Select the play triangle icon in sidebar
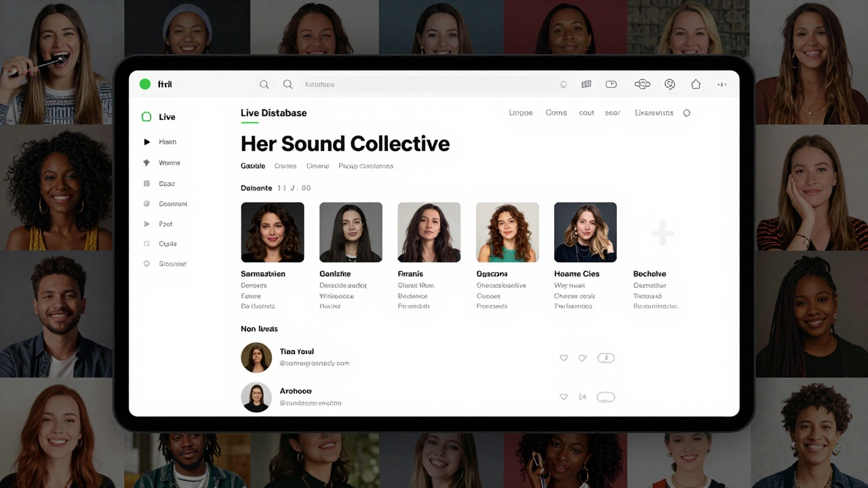Viewport: 868px width, 488px height. pyautogui.click(x=147, y=142)
